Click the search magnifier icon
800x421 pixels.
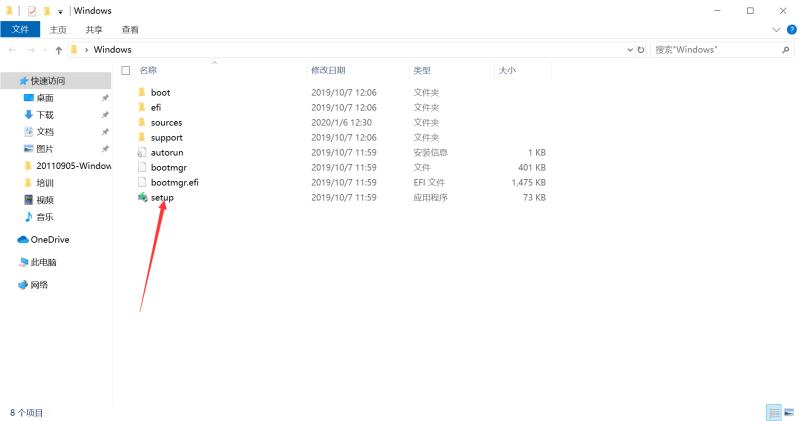[x=785, y=49]
